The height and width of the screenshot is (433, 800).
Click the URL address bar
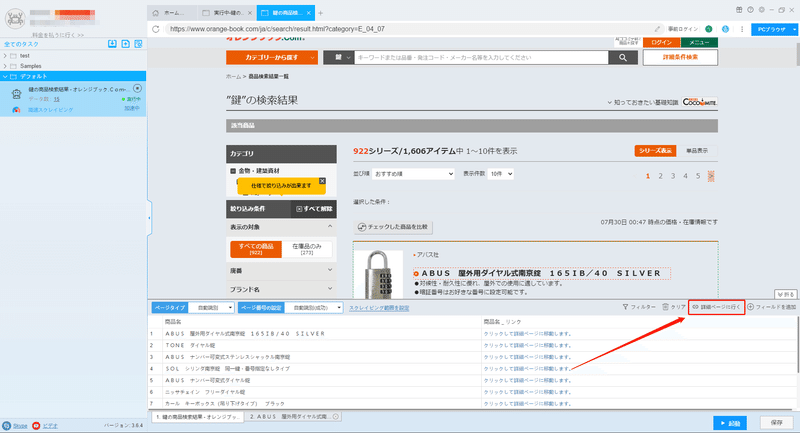coord(408,29)
